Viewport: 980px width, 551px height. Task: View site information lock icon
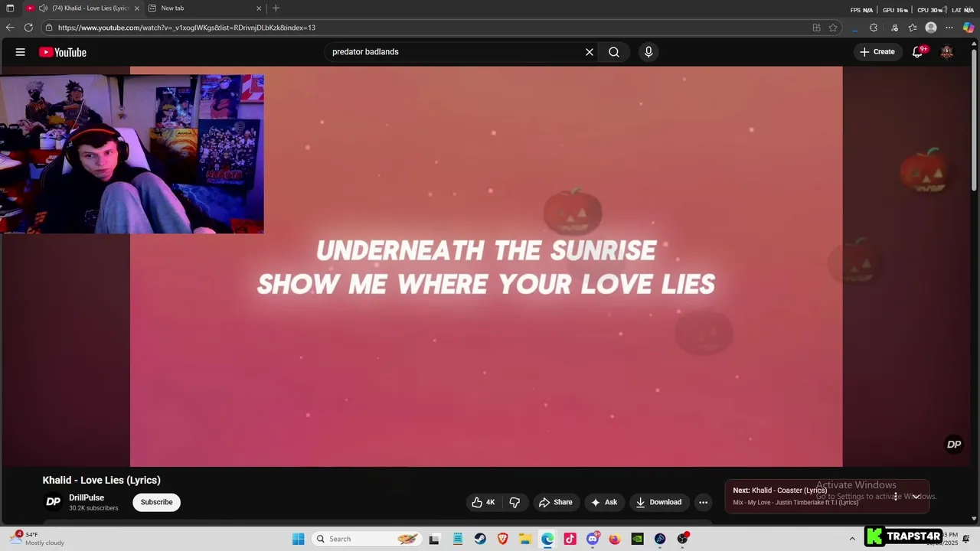(x=49, y=28)
